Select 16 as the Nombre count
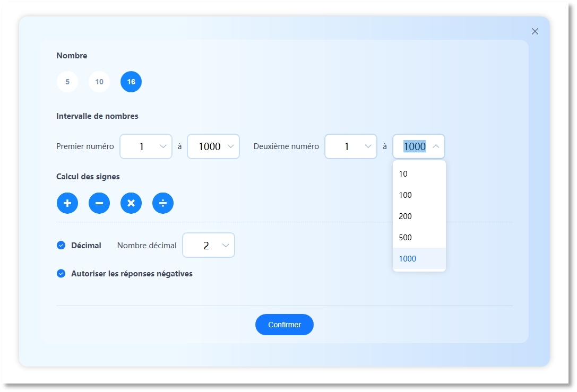The width and height of the screenshot is (577, 392). (x=131, y=82)
